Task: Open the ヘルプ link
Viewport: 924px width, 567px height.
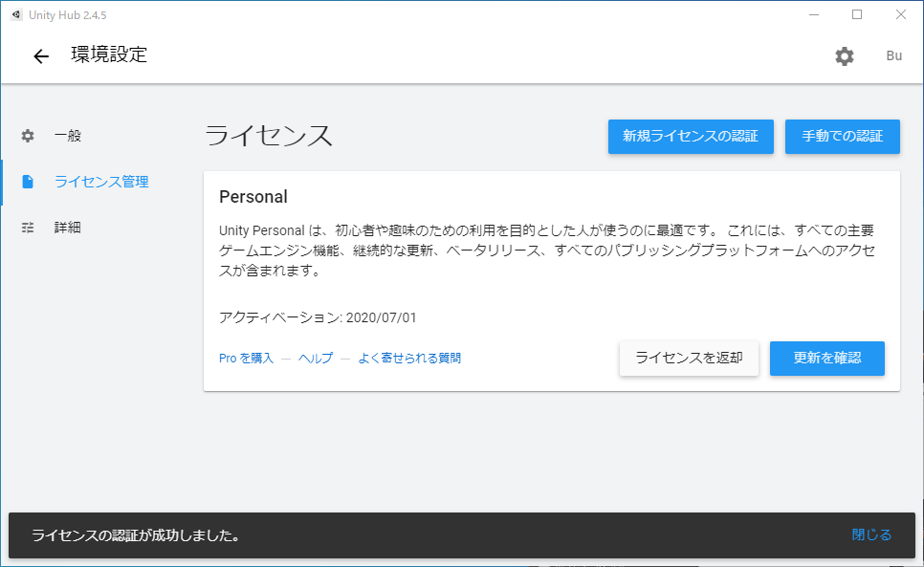Action: pos(316,359)
